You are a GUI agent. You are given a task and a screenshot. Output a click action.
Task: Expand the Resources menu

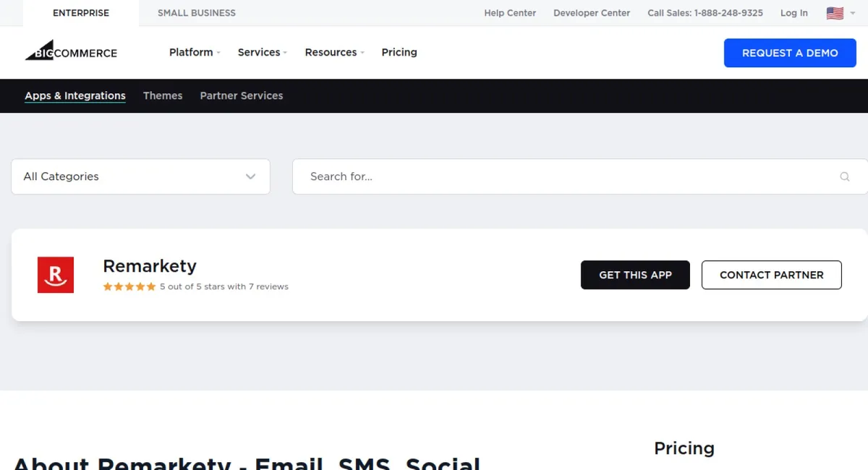[334, 52]
